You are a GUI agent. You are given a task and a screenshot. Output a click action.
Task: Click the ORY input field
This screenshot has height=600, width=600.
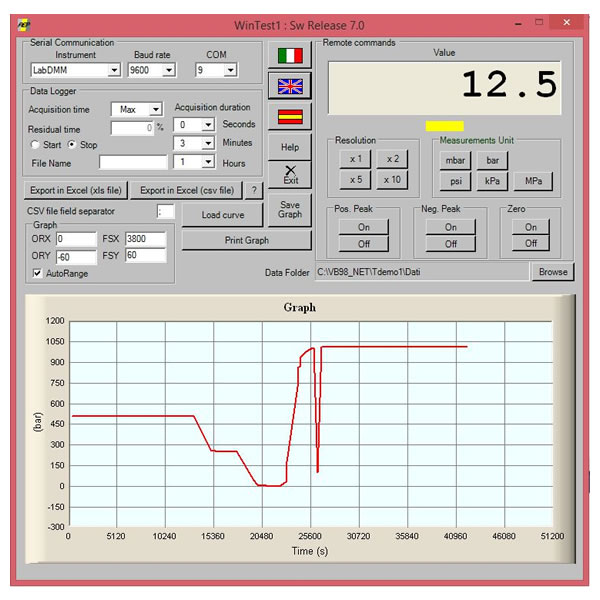tap(76, 257)
